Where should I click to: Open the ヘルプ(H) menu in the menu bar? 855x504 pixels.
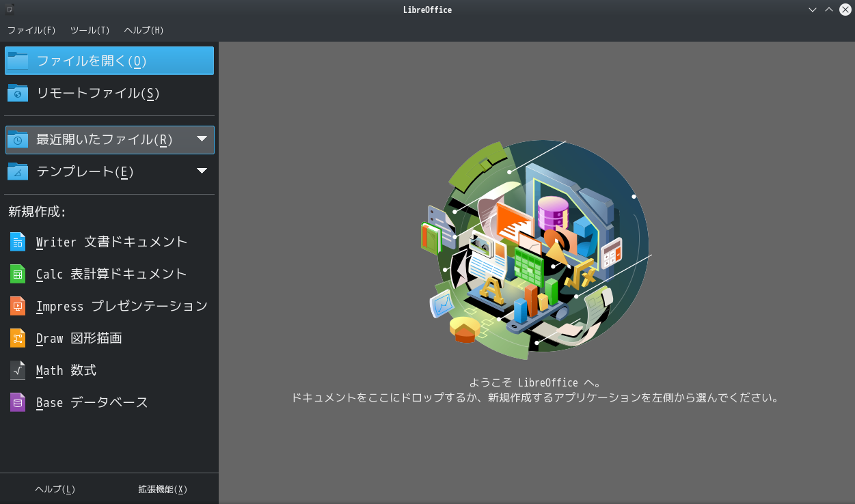coord(144,30)
